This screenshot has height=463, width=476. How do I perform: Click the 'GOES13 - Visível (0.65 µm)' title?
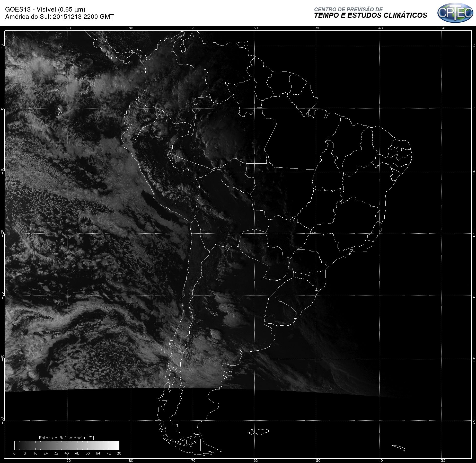(x=45, y=10)
